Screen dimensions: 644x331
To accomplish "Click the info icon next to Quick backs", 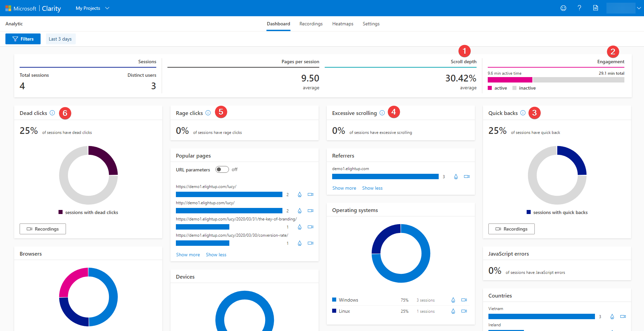I will tap(523, 113).
